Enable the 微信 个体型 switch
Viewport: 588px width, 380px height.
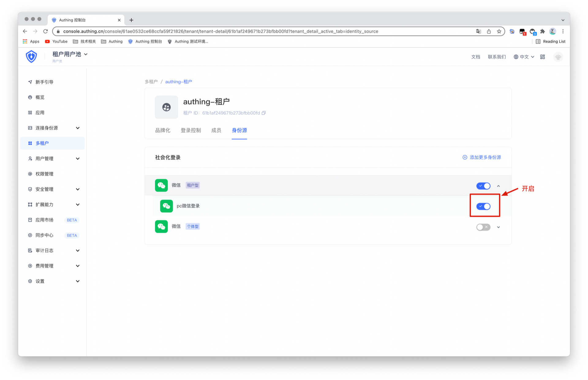[483, 227]
